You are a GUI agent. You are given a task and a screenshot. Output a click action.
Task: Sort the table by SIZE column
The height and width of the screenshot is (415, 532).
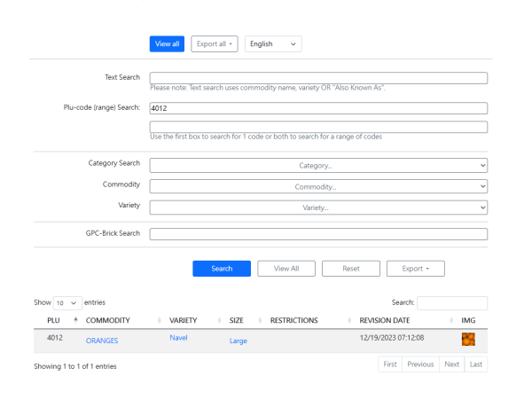point(237,320)
